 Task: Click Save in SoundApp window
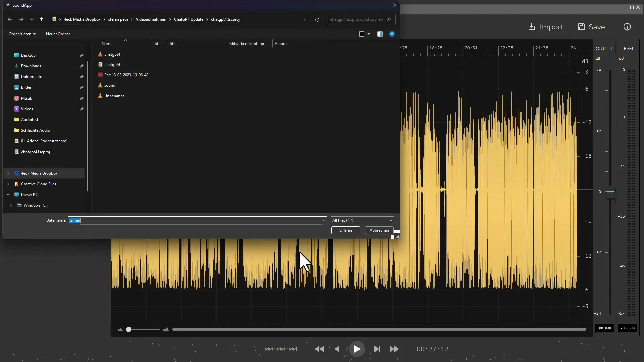tap(594, 27)
